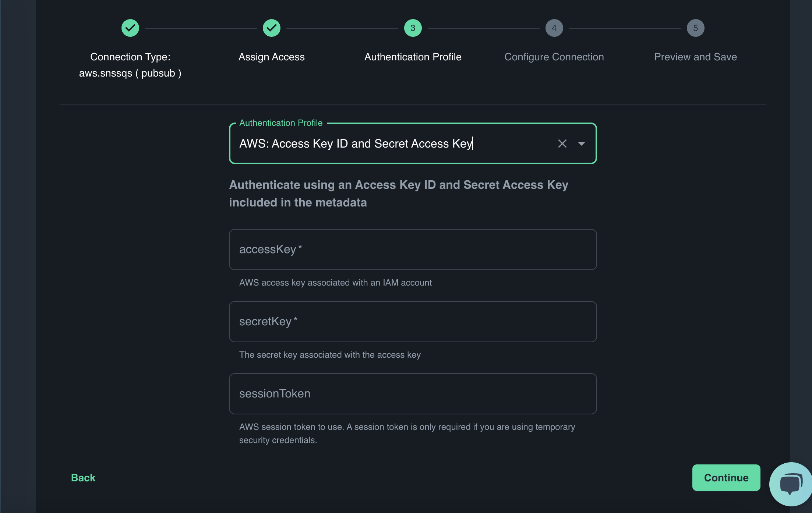The height and width of the screenshot is (513, 812).
Task: Click step 4 Configure Connection circle
Action: click(554, 28)
